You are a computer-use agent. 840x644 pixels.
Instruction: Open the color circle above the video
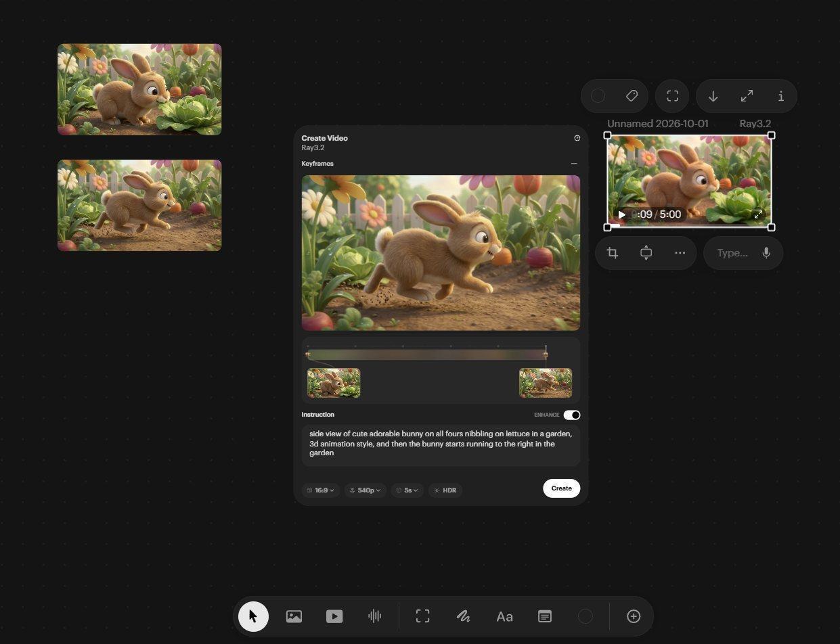(598, 96)
